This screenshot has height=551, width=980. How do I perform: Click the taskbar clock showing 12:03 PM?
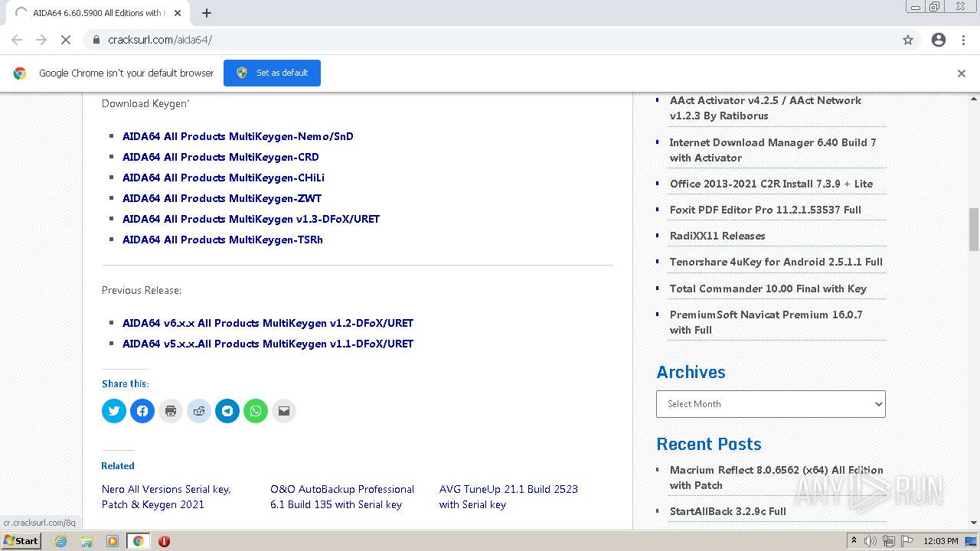[941, 541]
